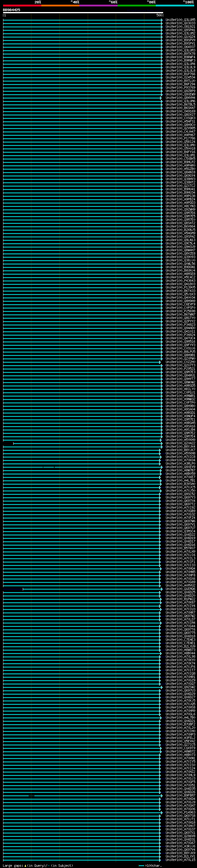Image resolution: width=197 pixels, height=868 pixels.
Task: Click the UniRef100_B5TR07 label
Action: click(180, 548)
